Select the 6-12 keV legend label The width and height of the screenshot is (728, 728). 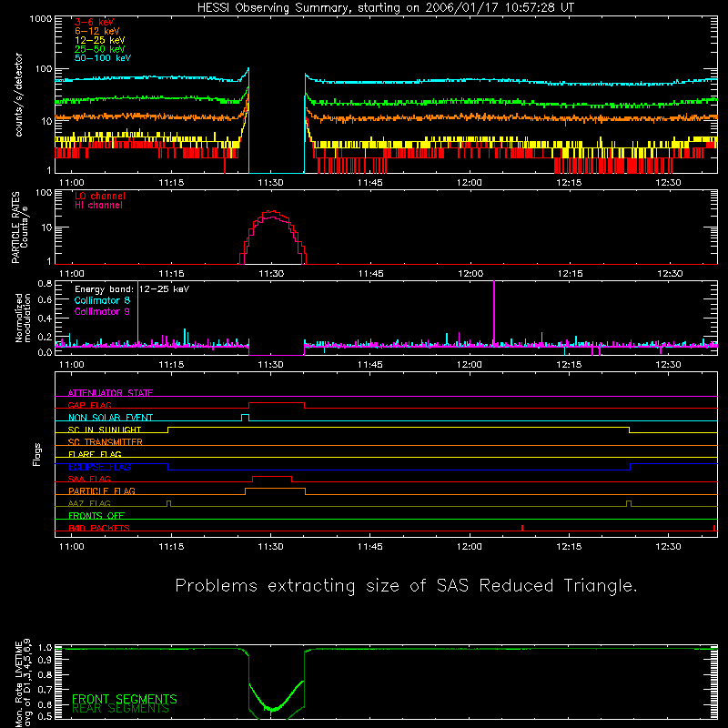(97, 31)
